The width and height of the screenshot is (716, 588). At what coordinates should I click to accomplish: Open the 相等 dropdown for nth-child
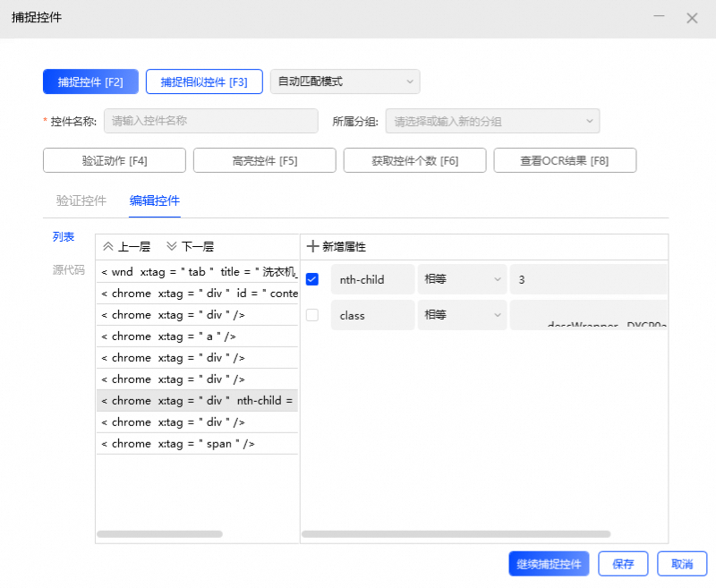click(462, 279)
